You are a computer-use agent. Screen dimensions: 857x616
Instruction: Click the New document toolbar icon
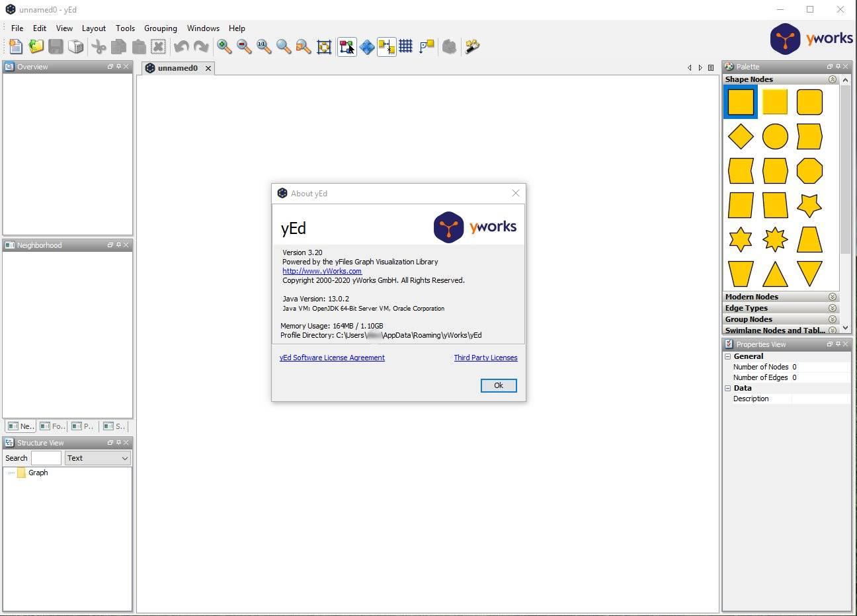point(15,46)
